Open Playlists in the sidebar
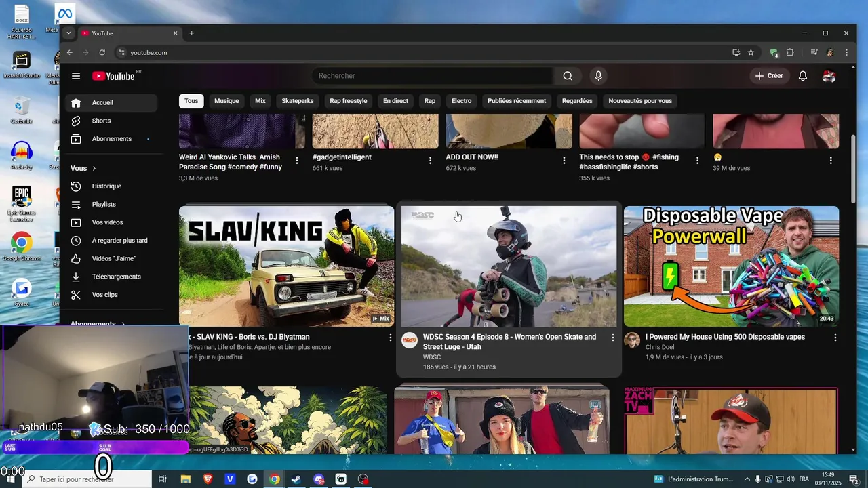The width and height of the screenshot is (868, 488). pyautogui.click(x=111, y=204)
